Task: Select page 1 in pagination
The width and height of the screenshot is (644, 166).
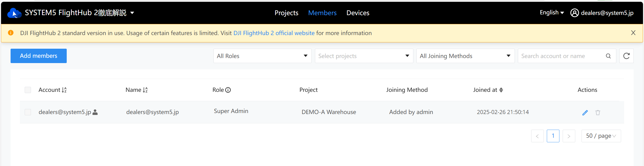Action: 553,136
